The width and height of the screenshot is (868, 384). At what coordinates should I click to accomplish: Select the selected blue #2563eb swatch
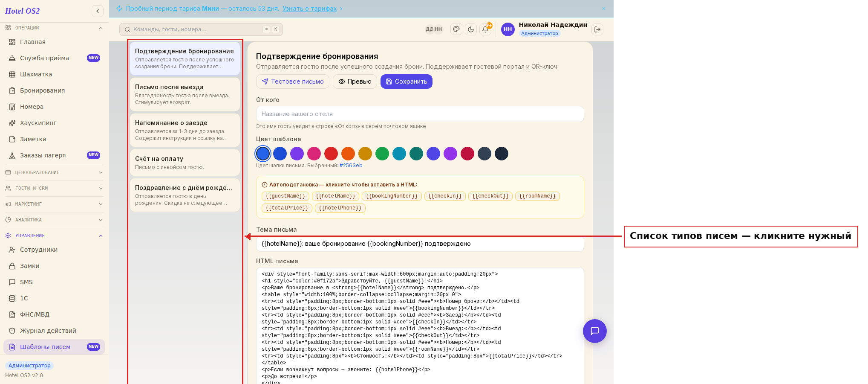(263, 154)
